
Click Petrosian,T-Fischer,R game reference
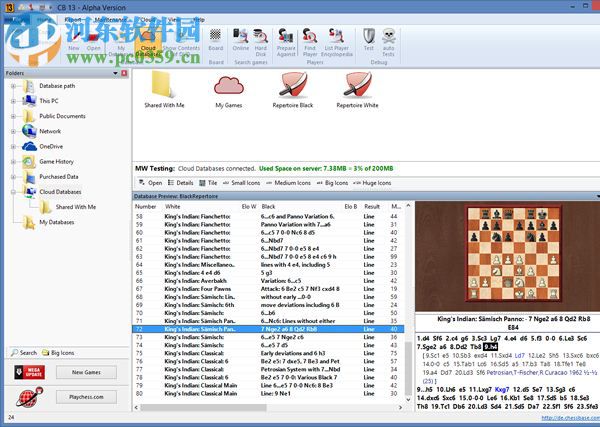click(540, 372)
